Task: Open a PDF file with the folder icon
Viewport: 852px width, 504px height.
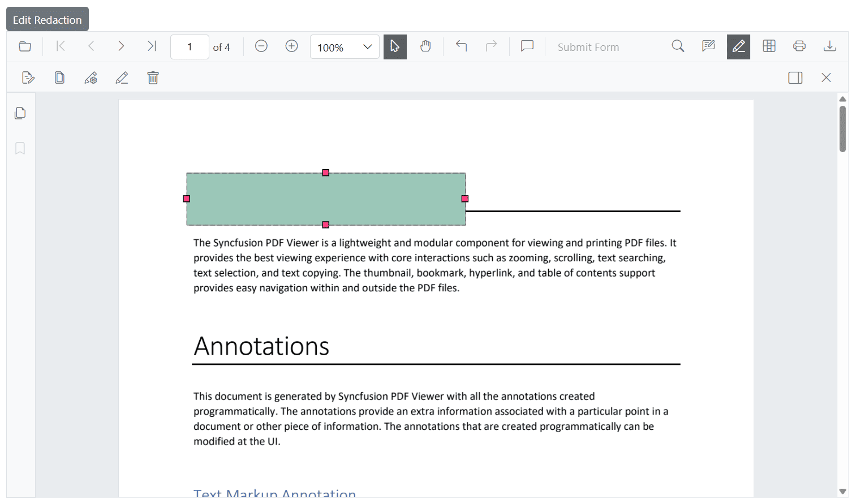Action: click(x=25, y=46)
